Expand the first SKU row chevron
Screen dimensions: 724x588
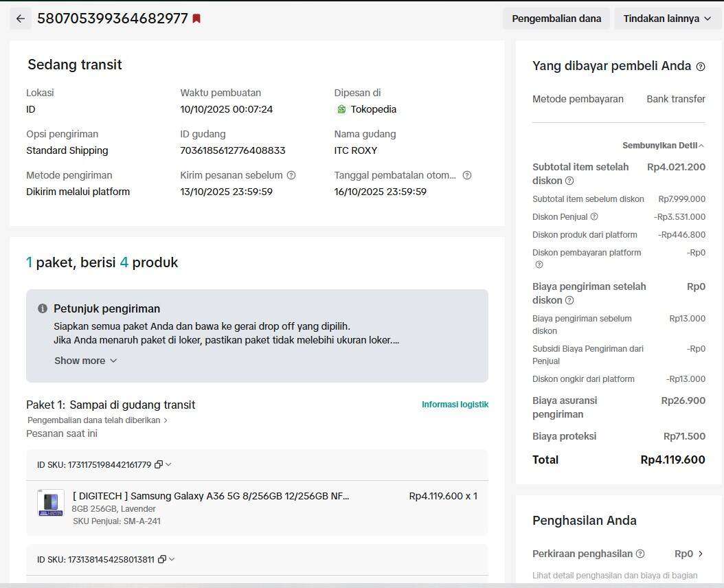(170, 464)
